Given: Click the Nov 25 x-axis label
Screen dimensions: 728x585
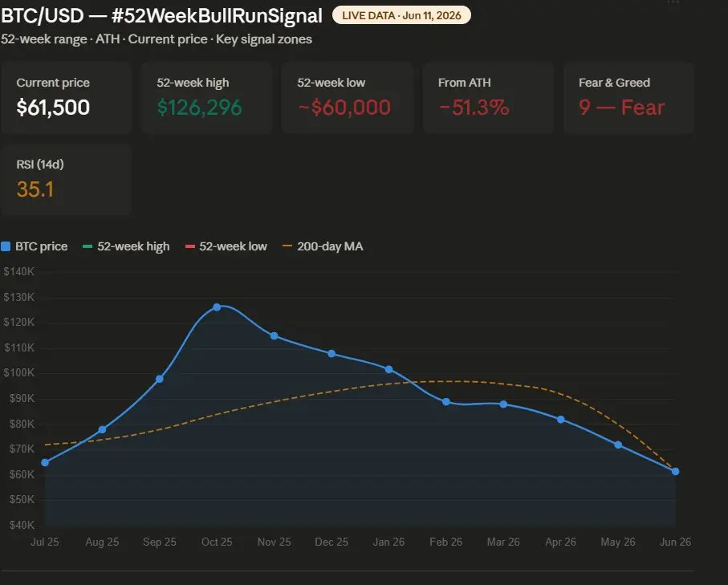Looking at the screenshot, I should coord(274,542).
